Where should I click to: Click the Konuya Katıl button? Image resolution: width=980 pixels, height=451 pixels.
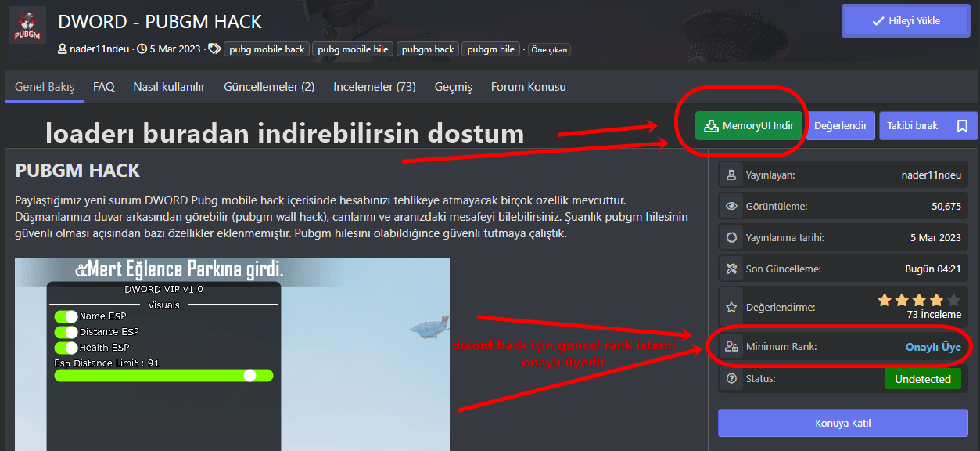tap(843, 424)
